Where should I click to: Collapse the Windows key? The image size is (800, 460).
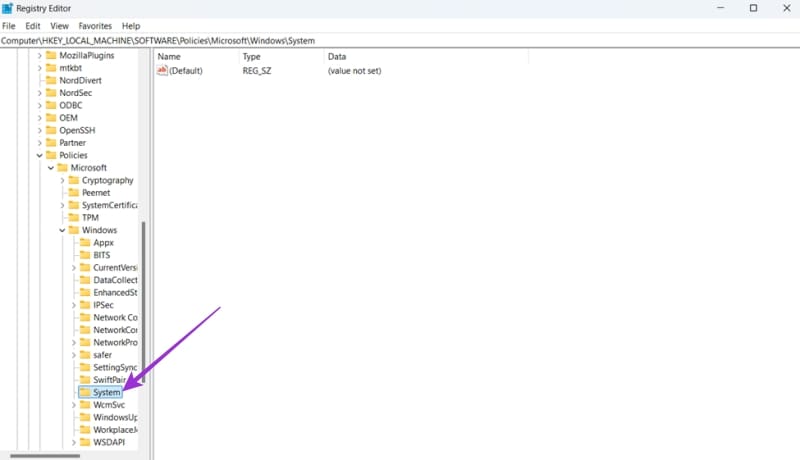[x=62, y=230]
